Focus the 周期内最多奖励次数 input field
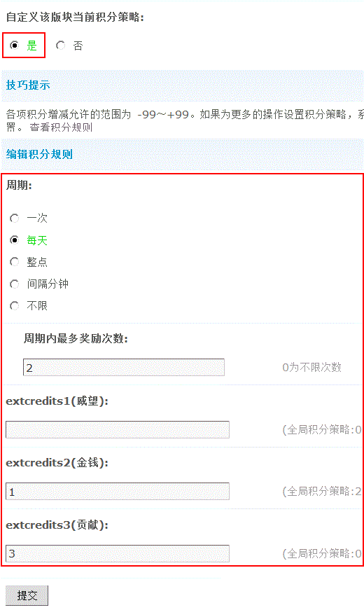 click(x=124, y=367)
